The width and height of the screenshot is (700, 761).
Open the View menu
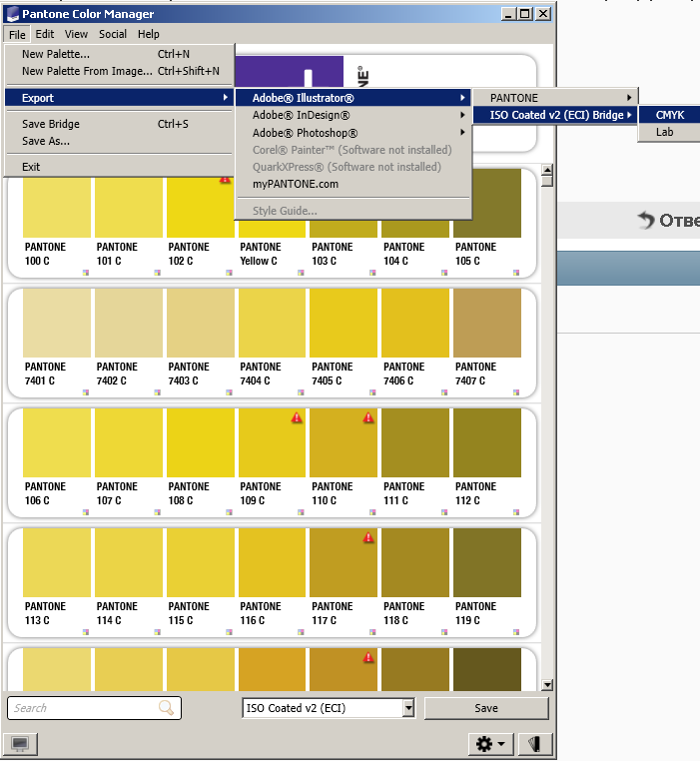(x=76, y=34)
